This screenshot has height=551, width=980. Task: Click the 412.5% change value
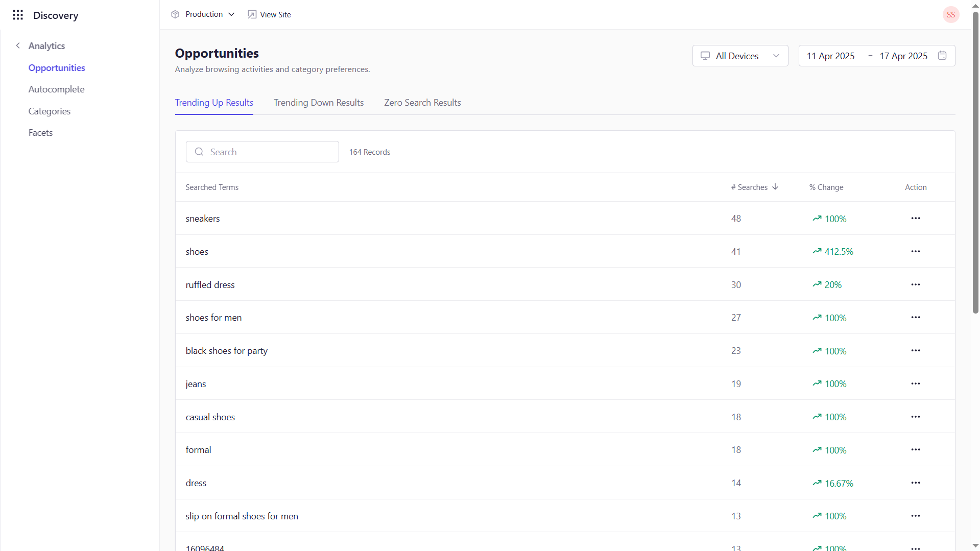point(839,252)
